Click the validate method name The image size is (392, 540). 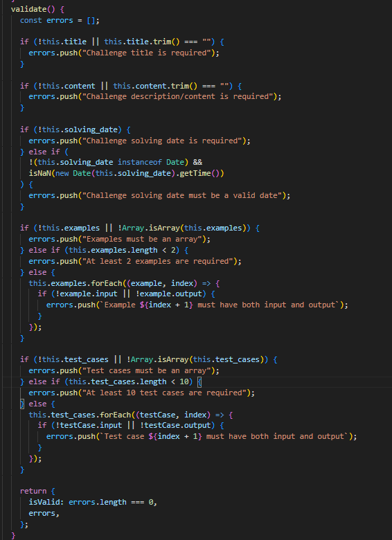(x=28, y=9)
